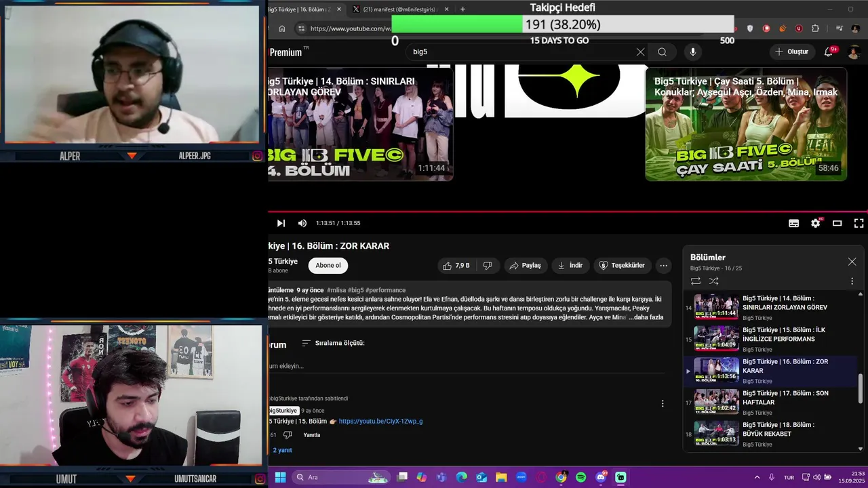Screen dimensions: 868x488
Task: Open the Oluştur create button
Action: (791, 52)
